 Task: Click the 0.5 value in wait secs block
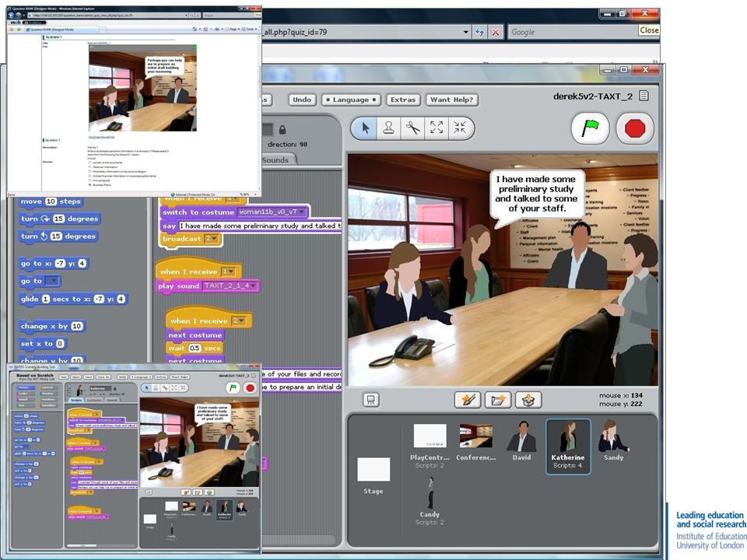click(x=195, y=348)
